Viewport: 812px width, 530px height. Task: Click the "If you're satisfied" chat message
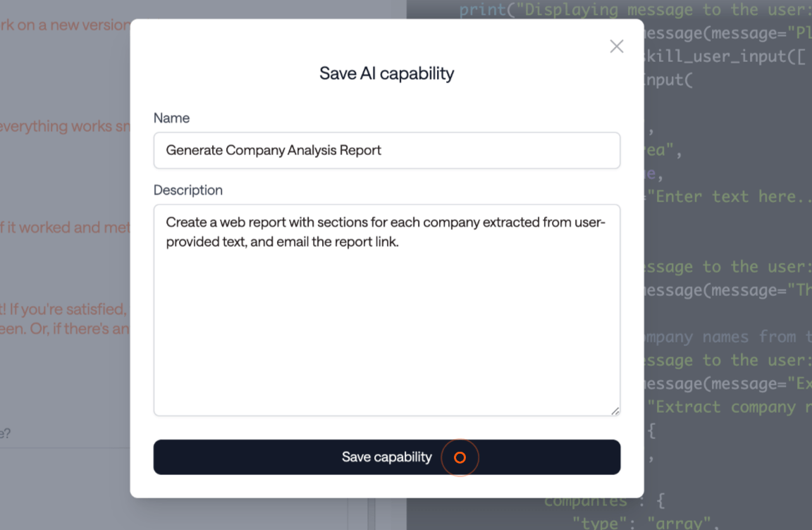65,310
